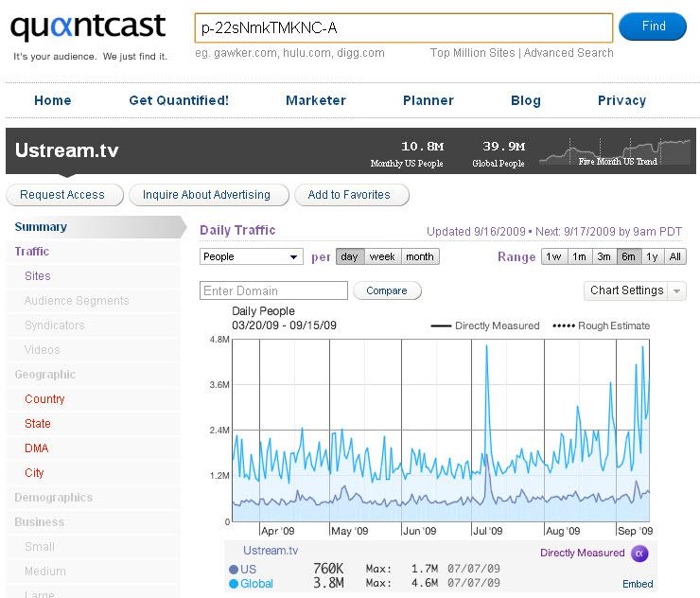Image resolution: width=700 pixels, height=598 pixels.
Task: Open the People metric dropdown
Action: 251,256
